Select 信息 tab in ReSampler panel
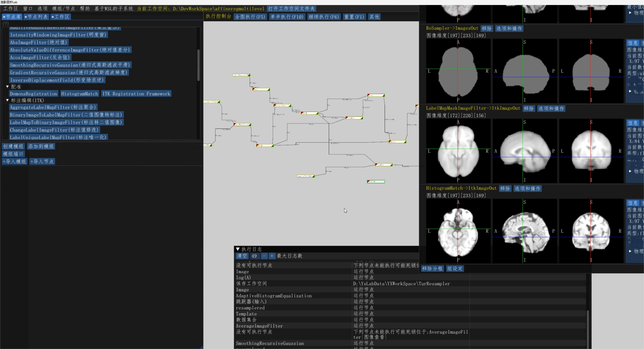644x349 pixels. 633,43
